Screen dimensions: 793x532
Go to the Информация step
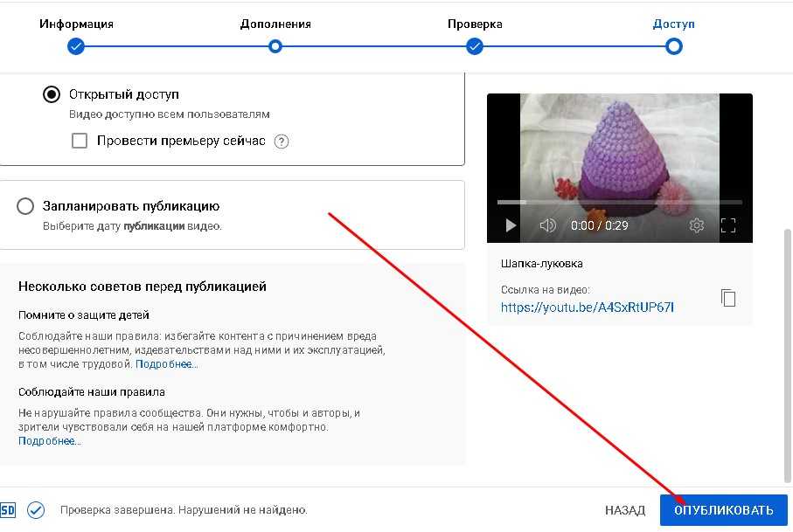(76, 46)
